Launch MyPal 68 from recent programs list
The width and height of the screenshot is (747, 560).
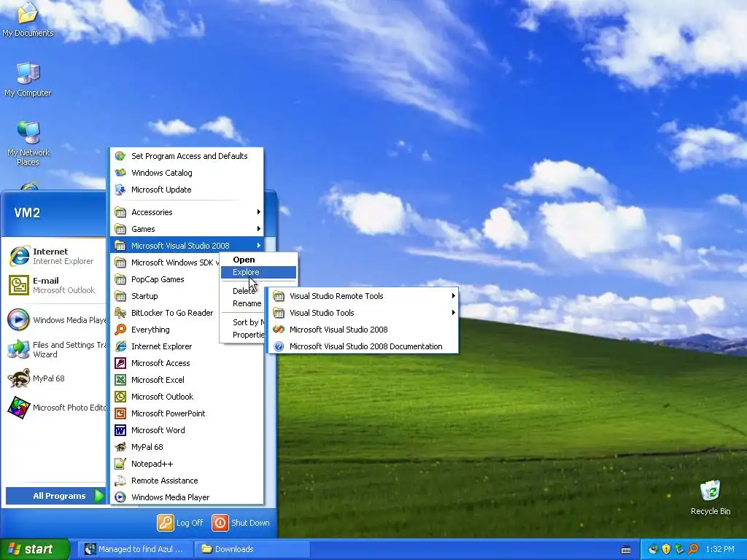tap(55, 378)
